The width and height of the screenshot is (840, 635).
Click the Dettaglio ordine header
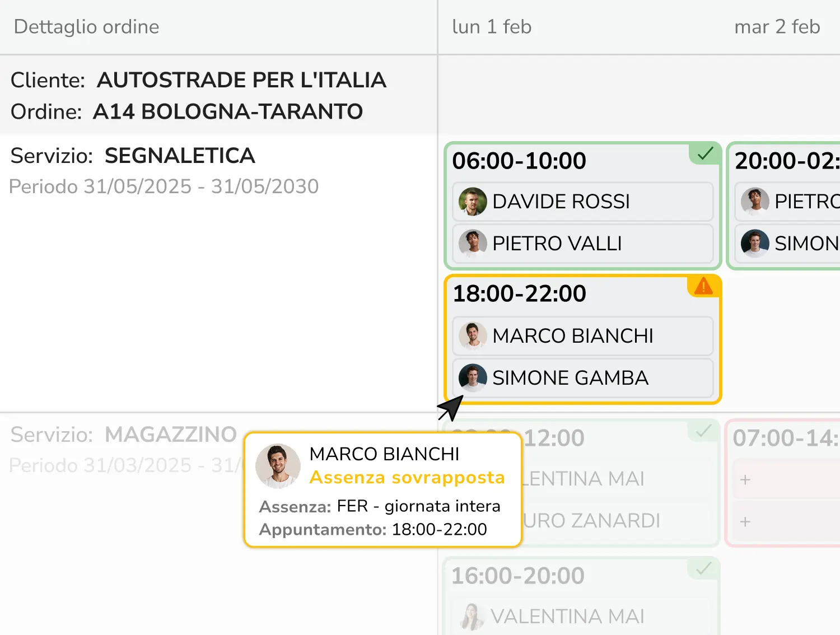86,27
